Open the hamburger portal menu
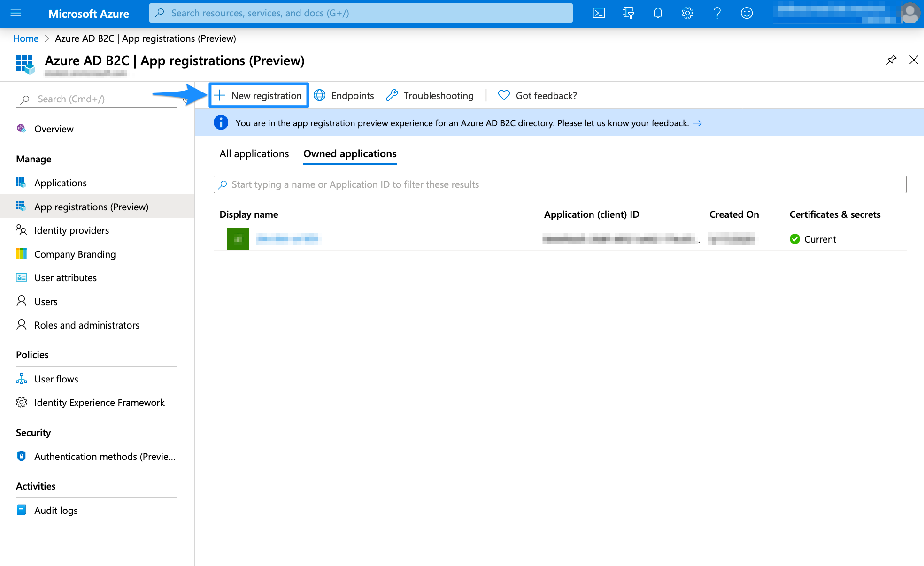Image resolution: width=924 pixels, height=566 pixels. click(x=16, y=13)
